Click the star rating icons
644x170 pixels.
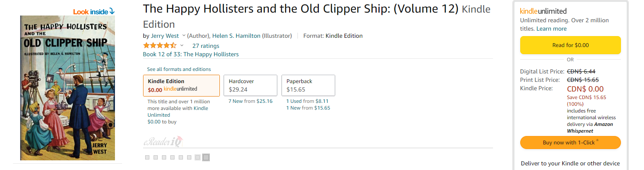tap(160, 46)
